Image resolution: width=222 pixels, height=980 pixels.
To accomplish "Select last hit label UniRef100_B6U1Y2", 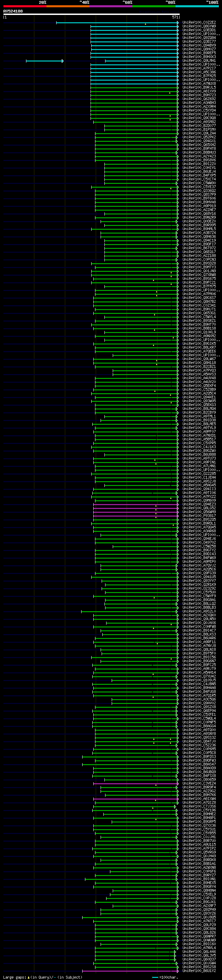I will 199,971.
